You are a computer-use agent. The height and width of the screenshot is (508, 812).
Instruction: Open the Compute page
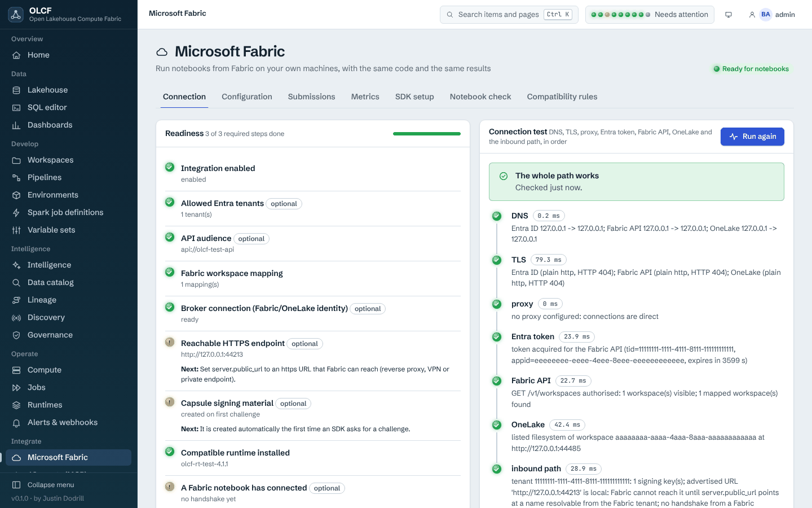[68, 370]
